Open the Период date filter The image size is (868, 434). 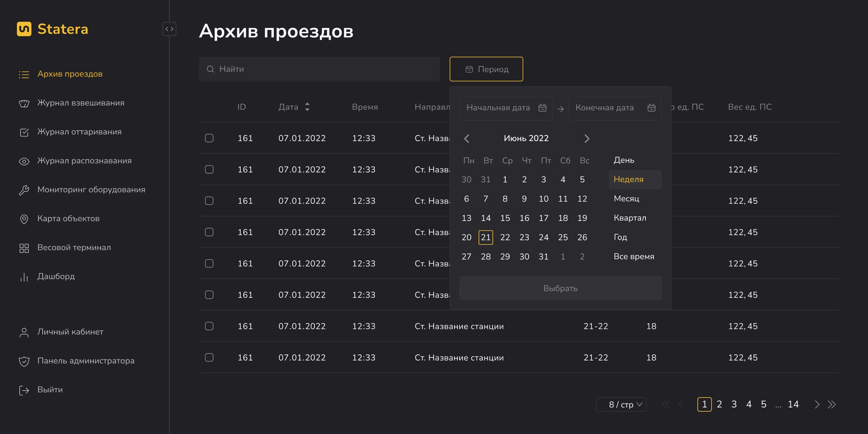coord(486,69)
